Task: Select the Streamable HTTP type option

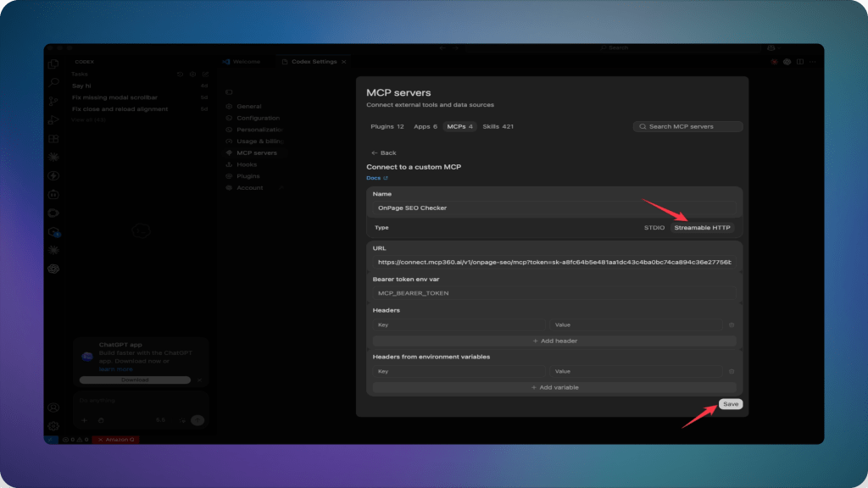Action: pyautogui.click(x=702, y=227)
